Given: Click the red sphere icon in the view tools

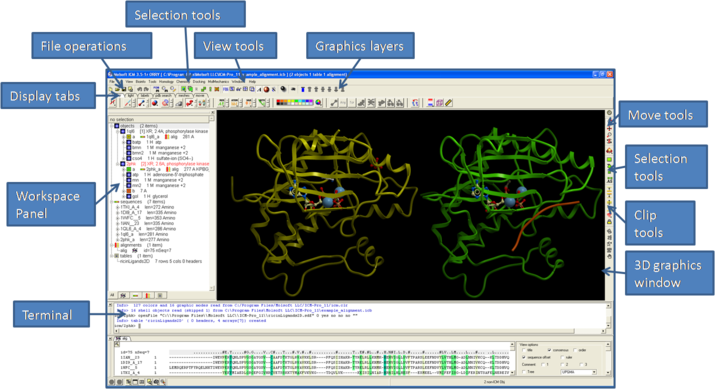Looking at the screenshot, I should pyautogui.click(x=266, y=89).
